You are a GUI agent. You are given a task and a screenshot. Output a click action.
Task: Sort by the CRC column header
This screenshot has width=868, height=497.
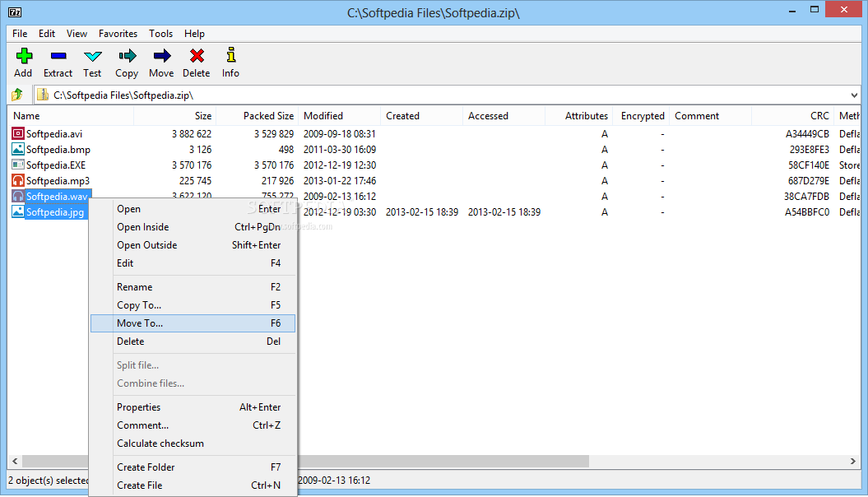click(x=793, y=116)
